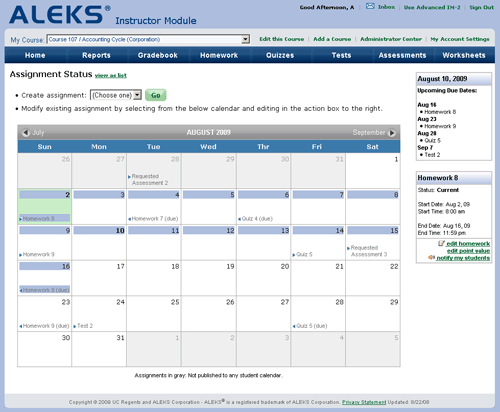Open the Reports tab
The width and height of the screenshot is (500, 412).
(x=96, y=55)
